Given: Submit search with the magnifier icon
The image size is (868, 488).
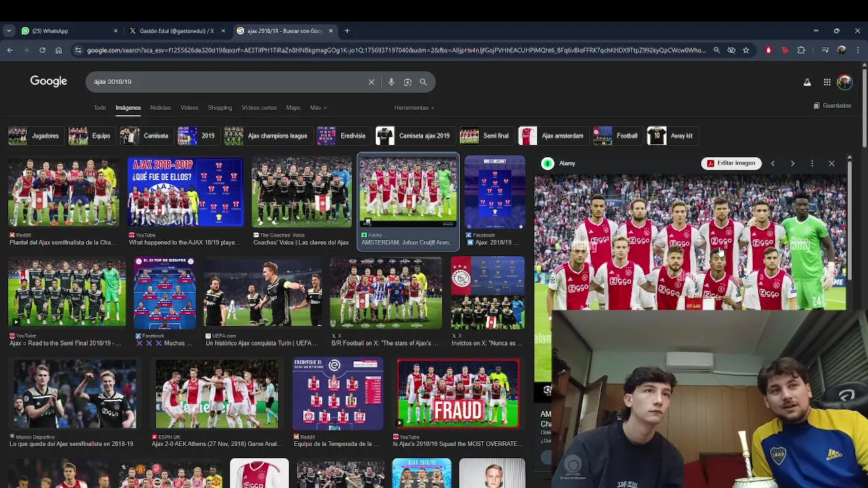Looking at the screenshot, I should [x=423, y=82].
